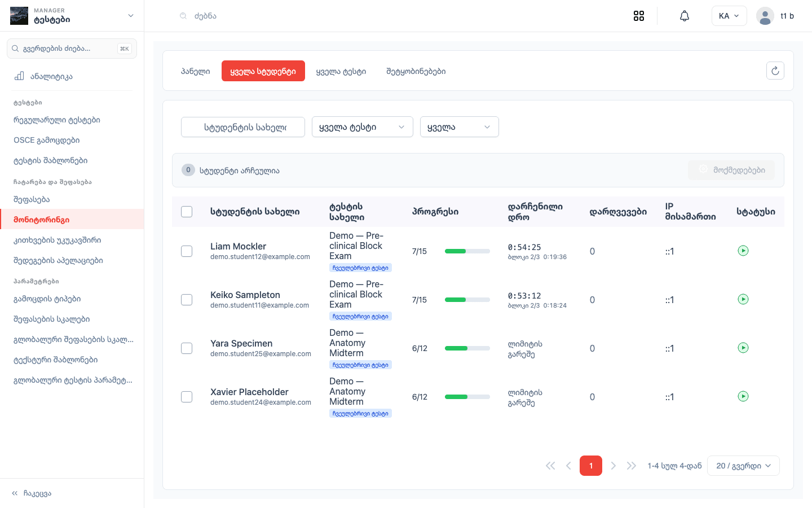The image size is (812, 508).
Task: Switch to ყველა სტუდენტი tab
Action: (x=263, y=71)
